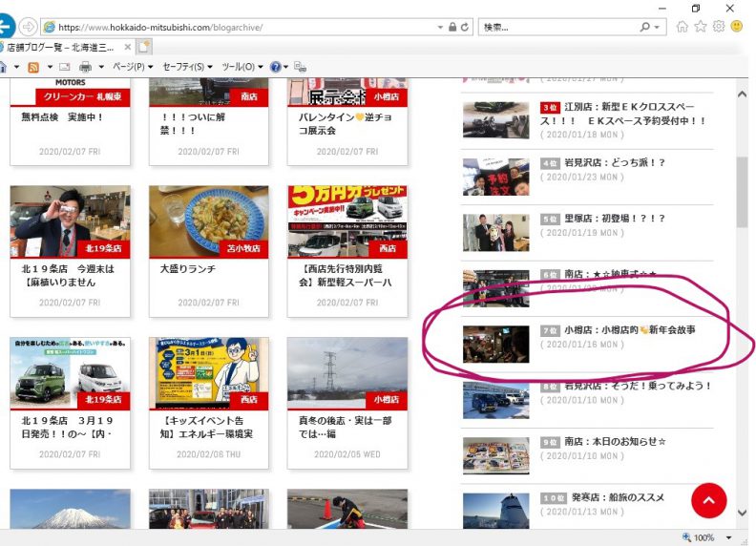The image size is (756, 546).
Task: Click the Home icon in browser toolbar
Action: (x=682, y=27)
